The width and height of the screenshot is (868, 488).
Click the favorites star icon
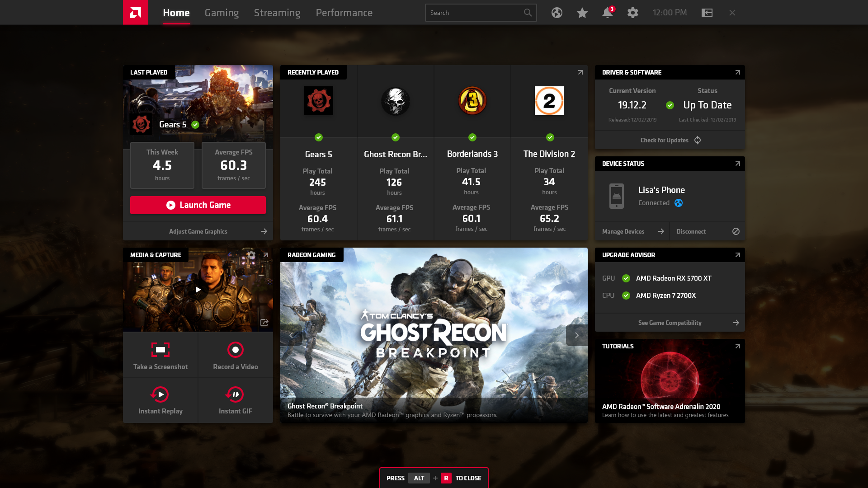[582, 13]
